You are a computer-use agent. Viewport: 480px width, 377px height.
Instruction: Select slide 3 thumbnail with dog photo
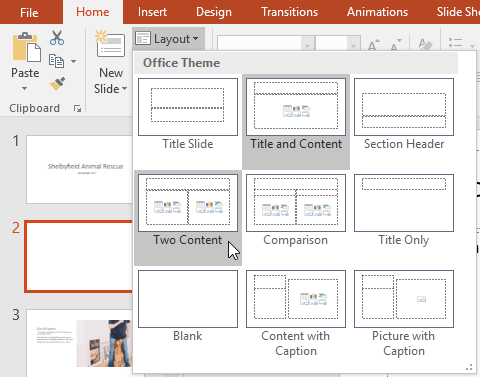pos(79,343)
